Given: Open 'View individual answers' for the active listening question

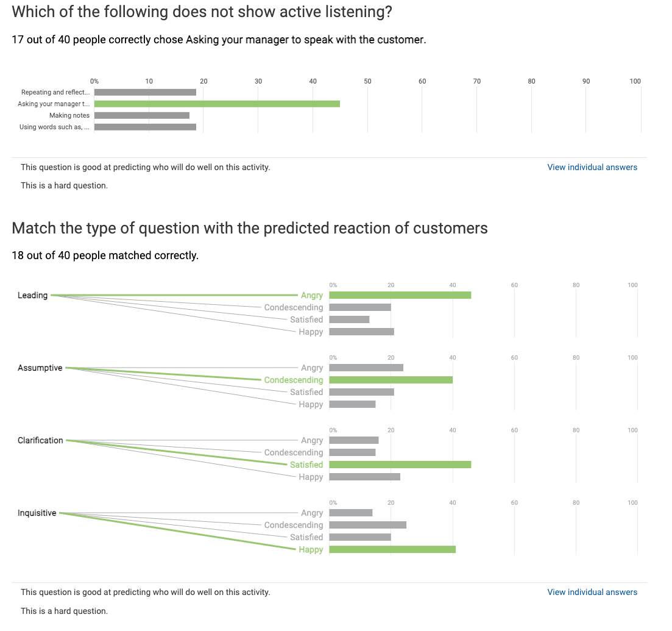Looking at the screenshot, I should pyautogui.click(x=592, y=166).
